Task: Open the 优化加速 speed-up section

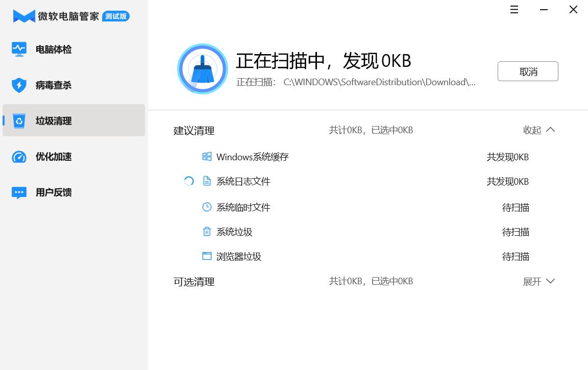Action: pos(19,157)
